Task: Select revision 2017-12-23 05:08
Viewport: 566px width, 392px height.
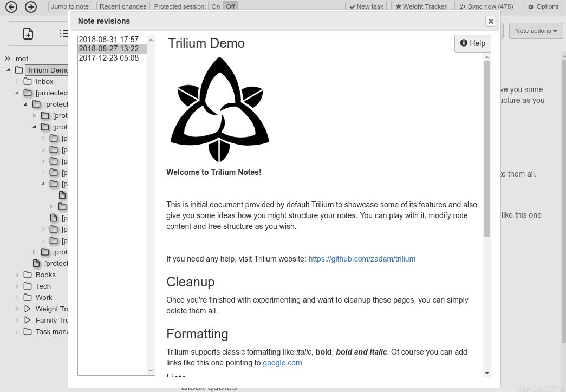Action: 112,58
